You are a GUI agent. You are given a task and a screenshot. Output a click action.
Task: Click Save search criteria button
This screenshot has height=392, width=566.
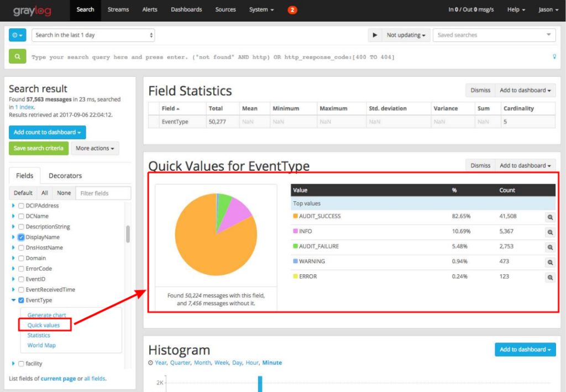39,148
